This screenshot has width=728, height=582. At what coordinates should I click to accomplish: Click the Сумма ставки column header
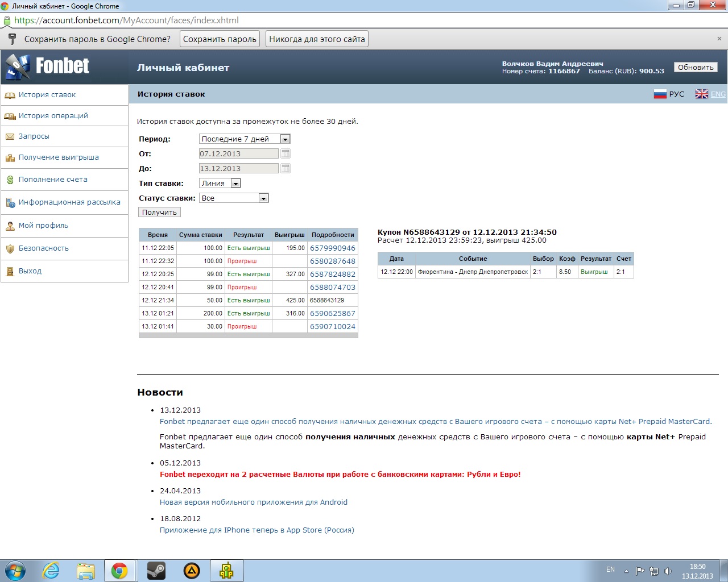(201, 235)
